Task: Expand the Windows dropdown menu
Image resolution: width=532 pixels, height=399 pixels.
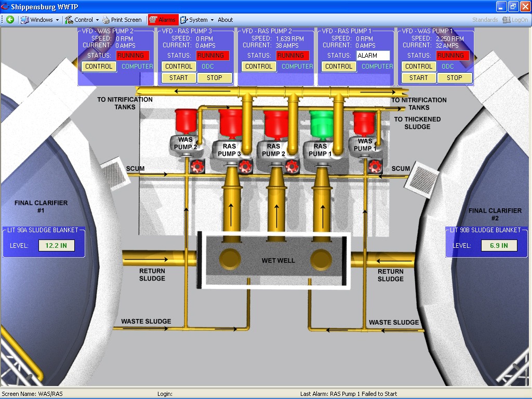Action: click(x=41, y=20)
